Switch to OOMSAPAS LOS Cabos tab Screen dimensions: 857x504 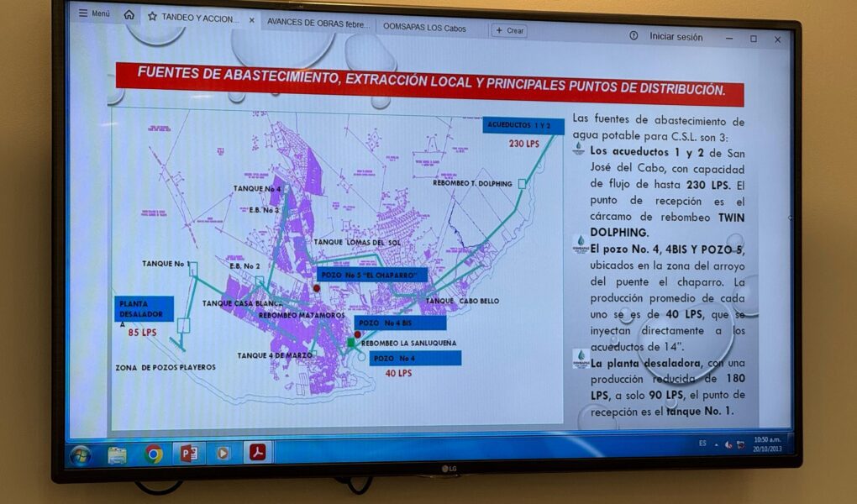(423, 28)
